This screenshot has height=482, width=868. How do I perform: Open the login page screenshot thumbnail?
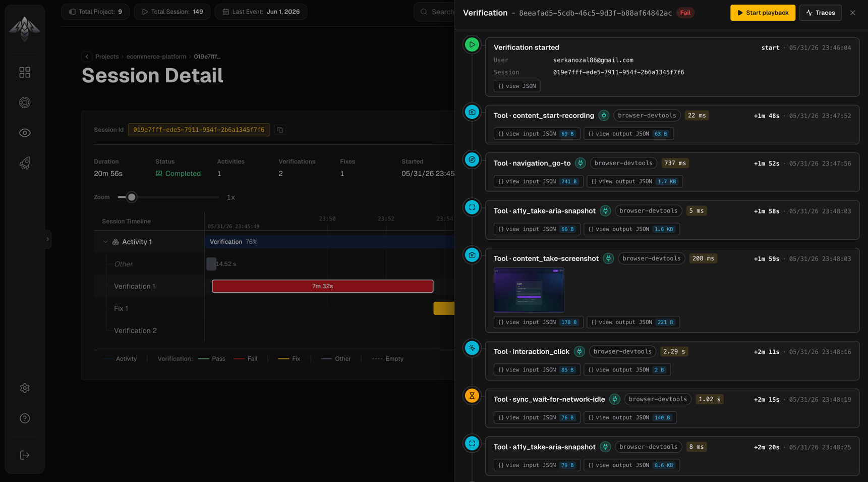529,290
